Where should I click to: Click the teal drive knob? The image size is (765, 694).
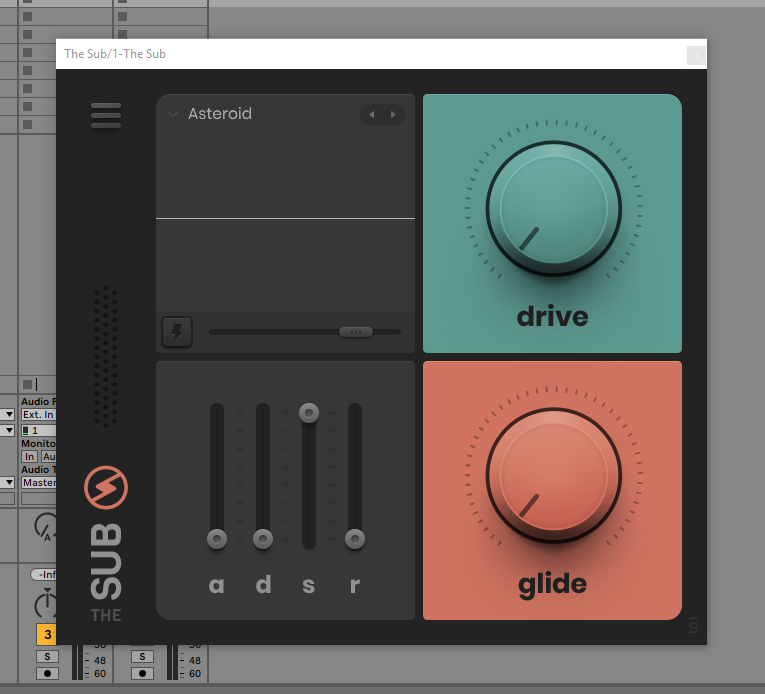[553, 209]
